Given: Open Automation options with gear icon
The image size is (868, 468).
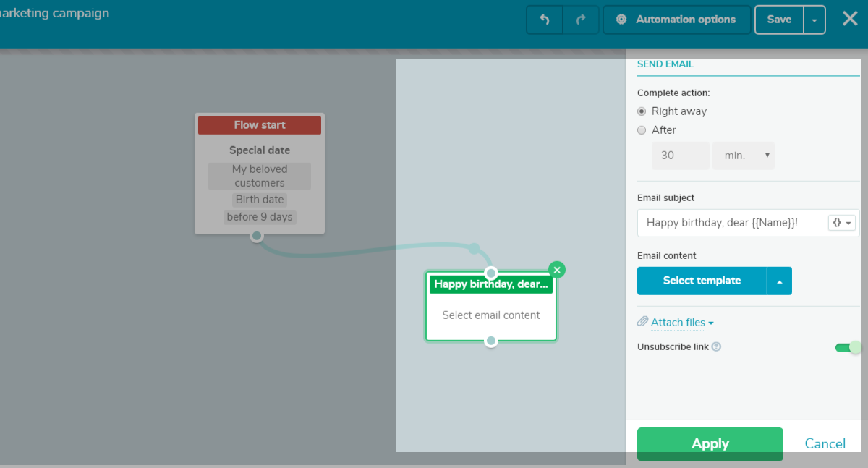Looking at the screenshot, I should tap(677, 20).
